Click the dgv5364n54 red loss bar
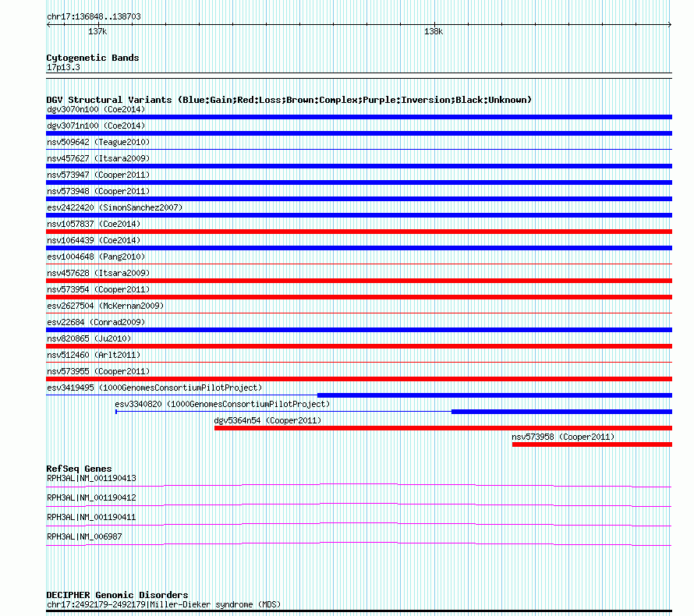This screenshot has height=616, width=694. [443, 428]
